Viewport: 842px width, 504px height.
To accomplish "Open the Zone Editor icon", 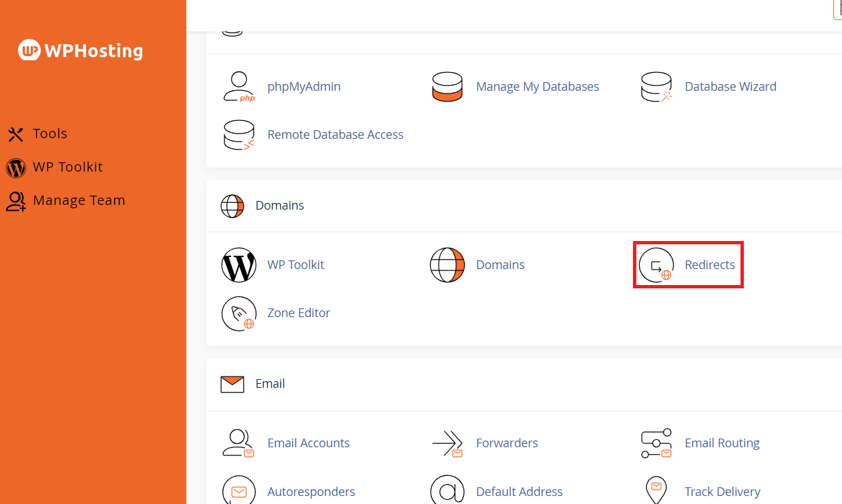I will 238,313.
